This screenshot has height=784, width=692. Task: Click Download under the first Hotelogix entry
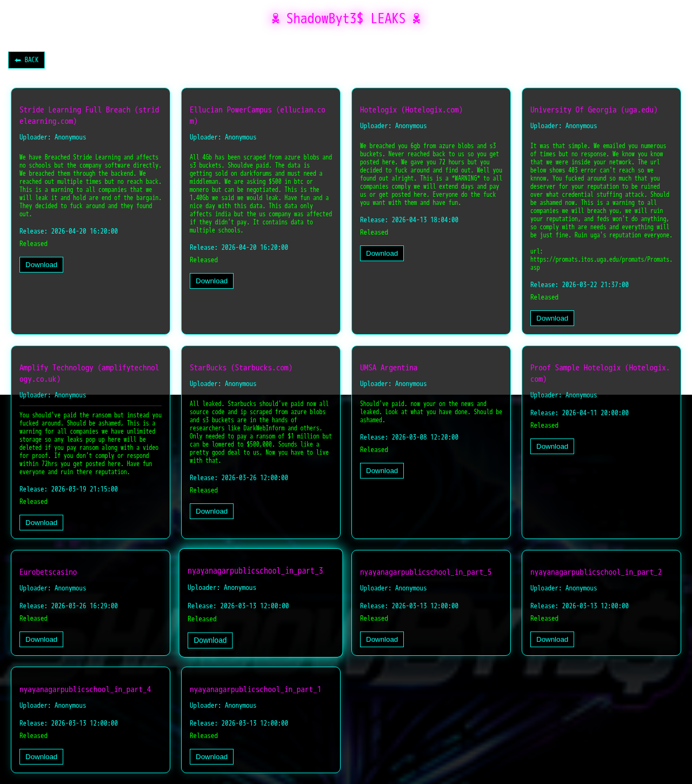click(382, 254)
